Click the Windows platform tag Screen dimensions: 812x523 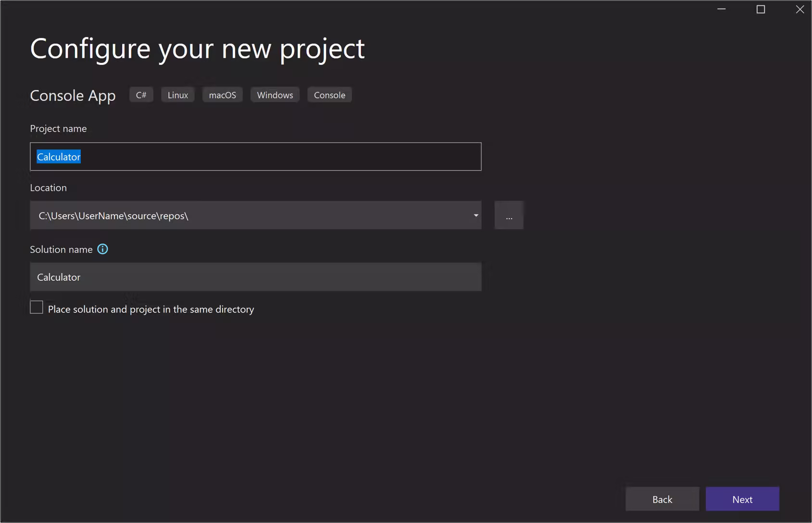pos(275,95)
